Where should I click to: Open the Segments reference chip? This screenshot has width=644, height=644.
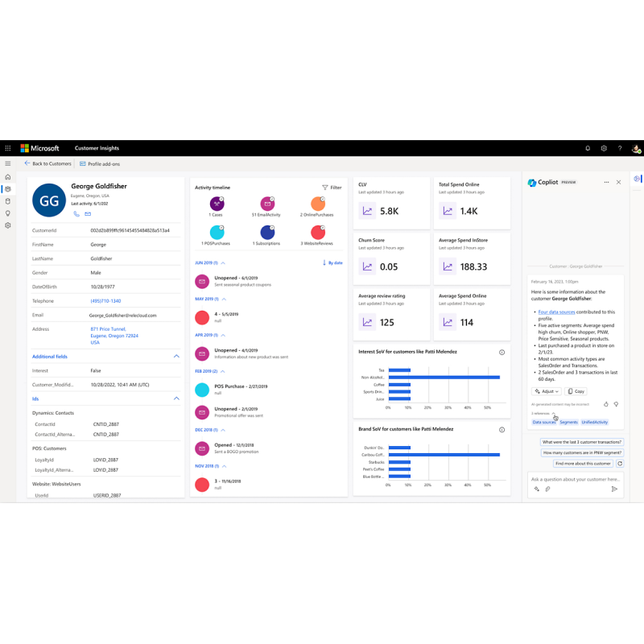click(568, 422)
